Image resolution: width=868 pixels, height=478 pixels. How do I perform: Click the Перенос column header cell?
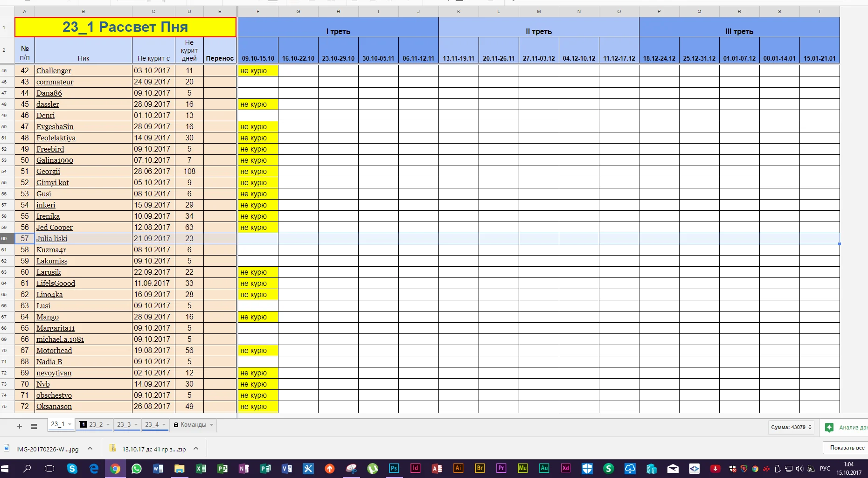pos(220,50)
